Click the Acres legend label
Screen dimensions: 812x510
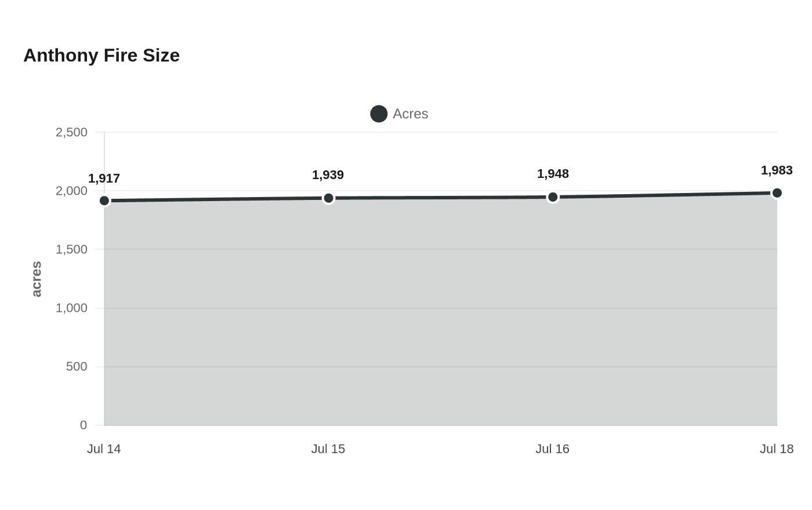[411, 114]
